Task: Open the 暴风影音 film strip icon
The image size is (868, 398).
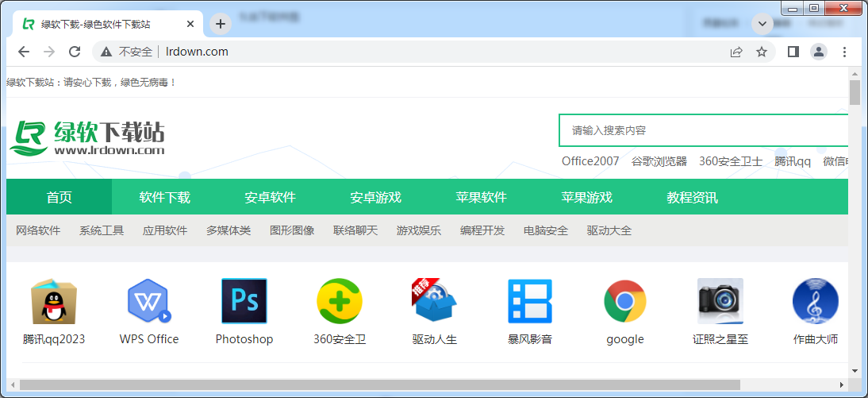Action: coord(530,301)
